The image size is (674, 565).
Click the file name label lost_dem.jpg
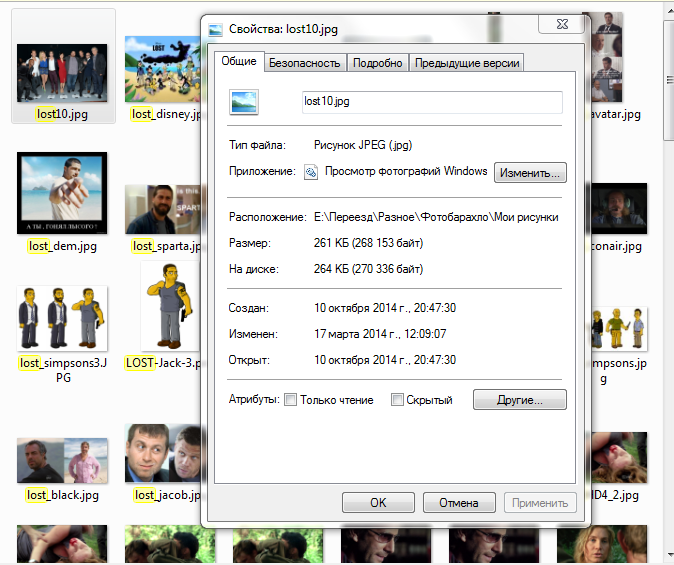[62, 246]
